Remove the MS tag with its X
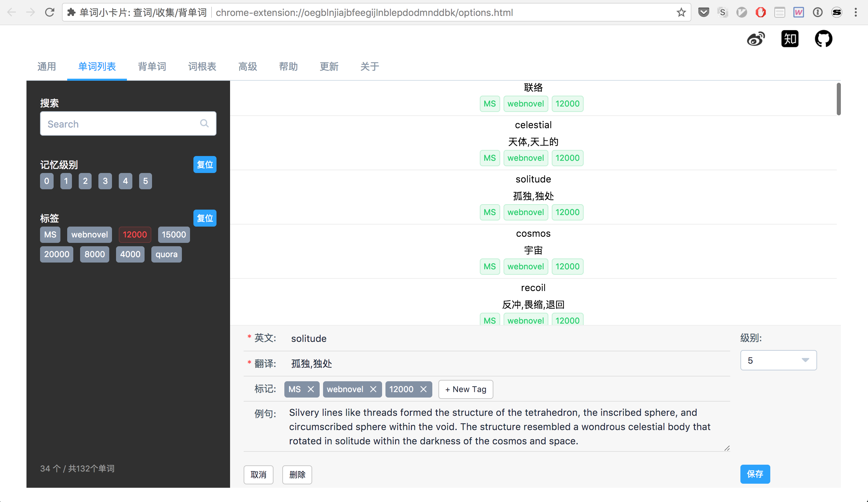 [311, 389]
